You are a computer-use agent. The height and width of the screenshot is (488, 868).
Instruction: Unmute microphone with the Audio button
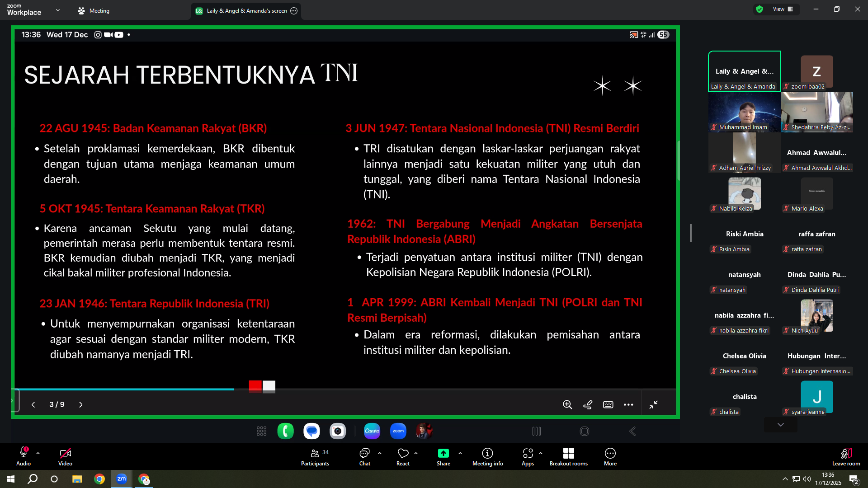pyautogui.click(x=24, y=456)
